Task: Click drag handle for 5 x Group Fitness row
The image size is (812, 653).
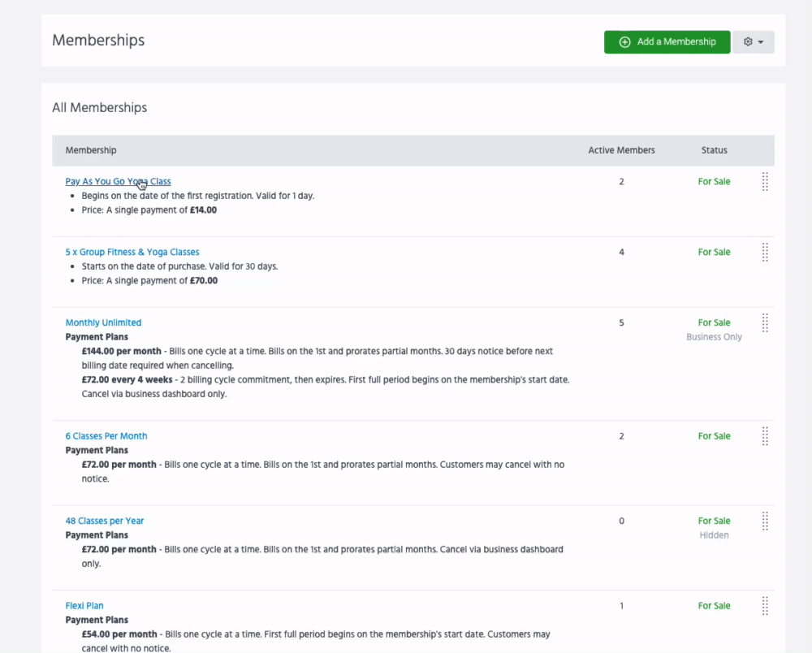Action: tap(765, 253)
